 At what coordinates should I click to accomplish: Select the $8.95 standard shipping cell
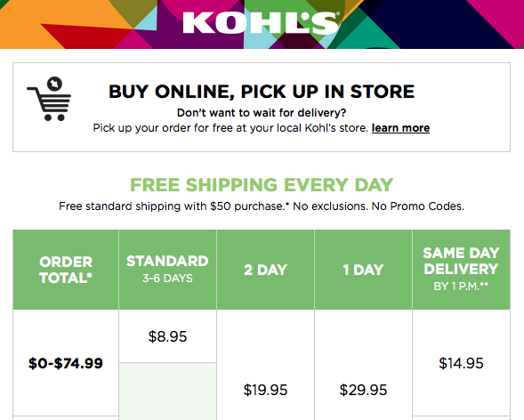[x=167, y=336]
